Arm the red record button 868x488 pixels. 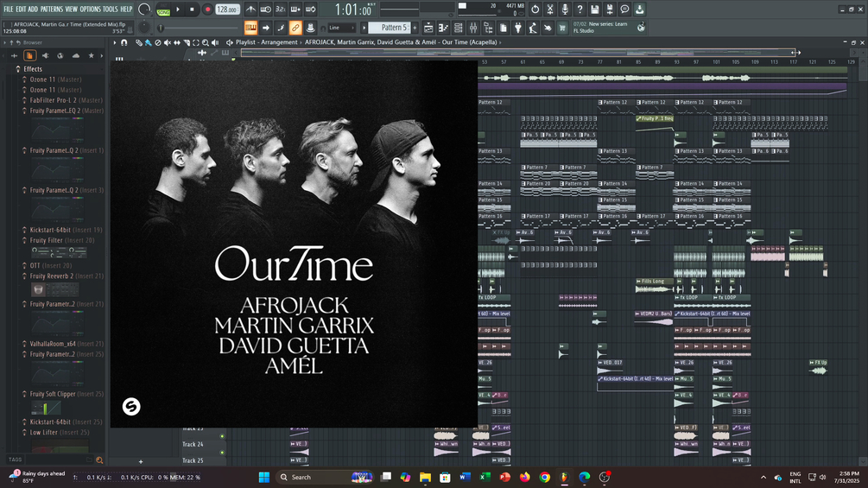point(207,10)
